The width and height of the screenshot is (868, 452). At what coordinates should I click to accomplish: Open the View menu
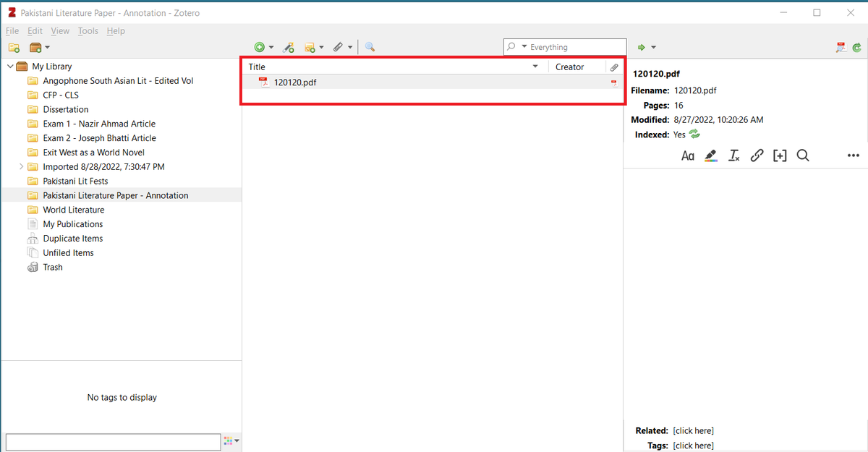point(60,31)
